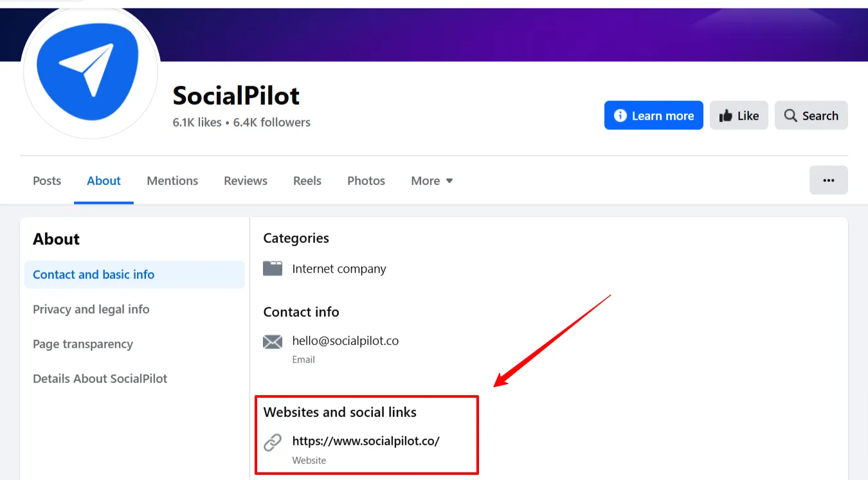Click the Learn more button
Image resolution: width=868 pixels, height=480 pixels.
click(x=653, y=115)
